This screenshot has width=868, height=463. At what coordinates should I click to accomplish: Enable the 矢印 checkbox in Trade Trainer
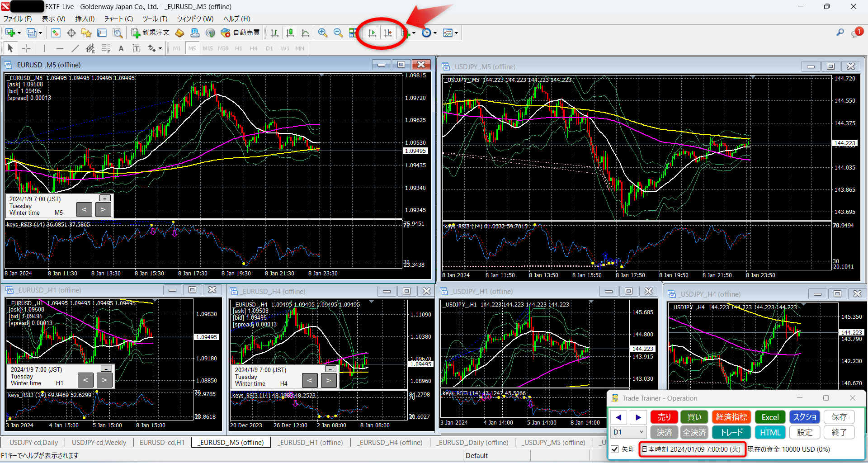[615, 449]
